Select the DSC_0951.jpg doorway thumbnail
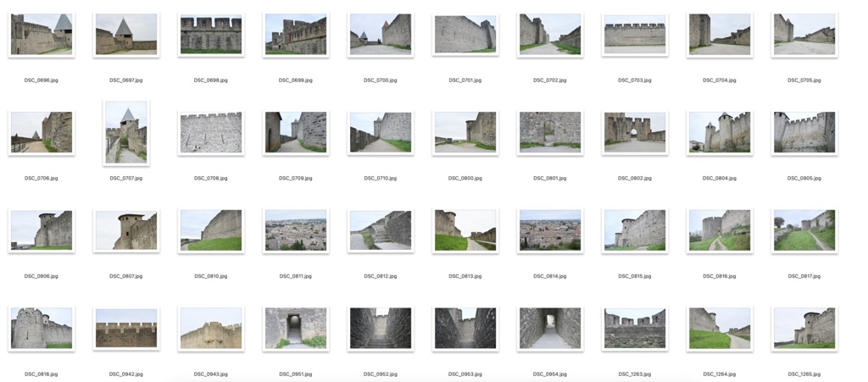 296,328
